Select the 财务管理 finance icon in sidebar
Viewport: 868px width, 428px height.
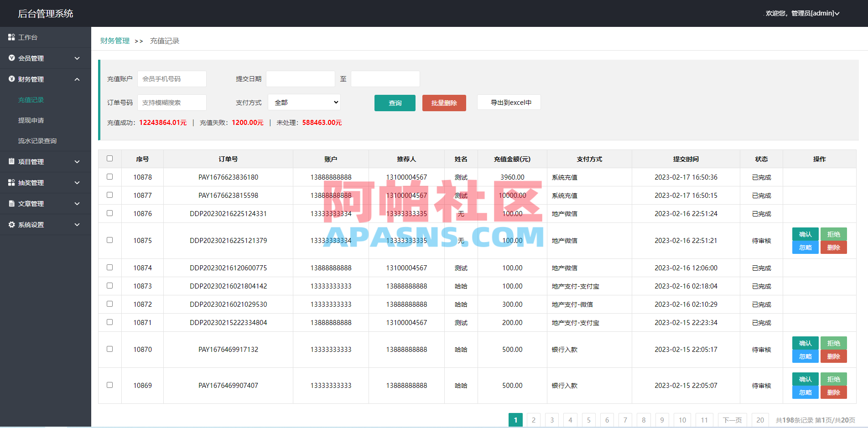[11, 79]
